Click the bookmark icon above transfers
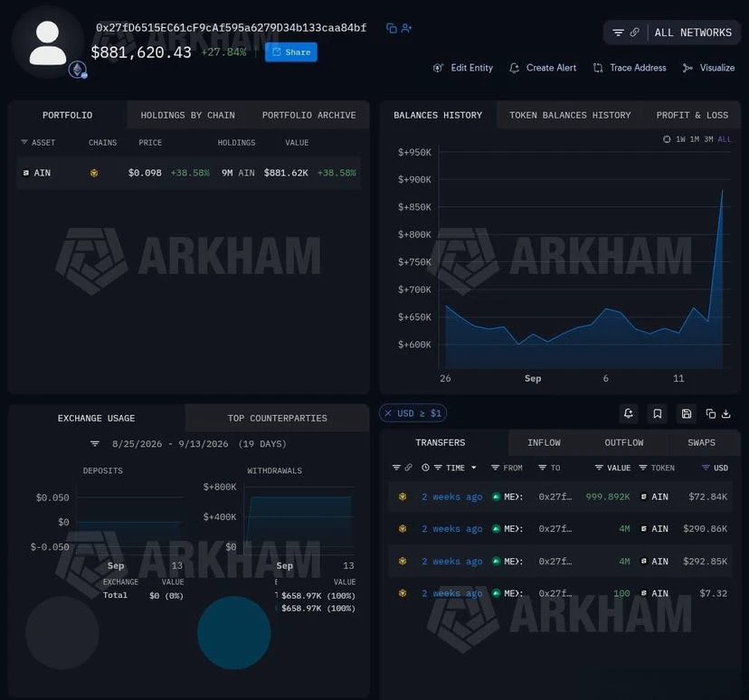Screen dimensions: 749x700 (658, 413)
